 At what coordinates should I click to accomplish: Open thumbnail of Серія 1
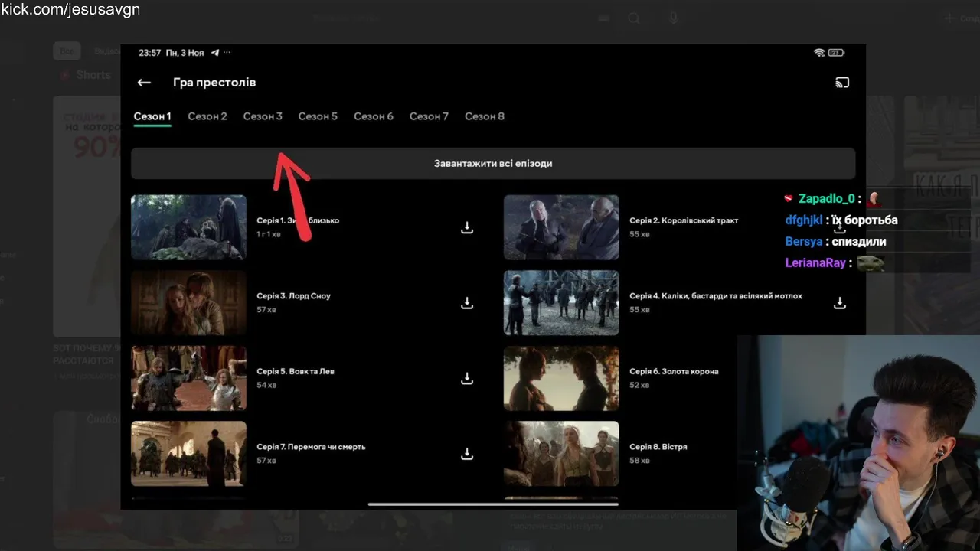point(188,227)
